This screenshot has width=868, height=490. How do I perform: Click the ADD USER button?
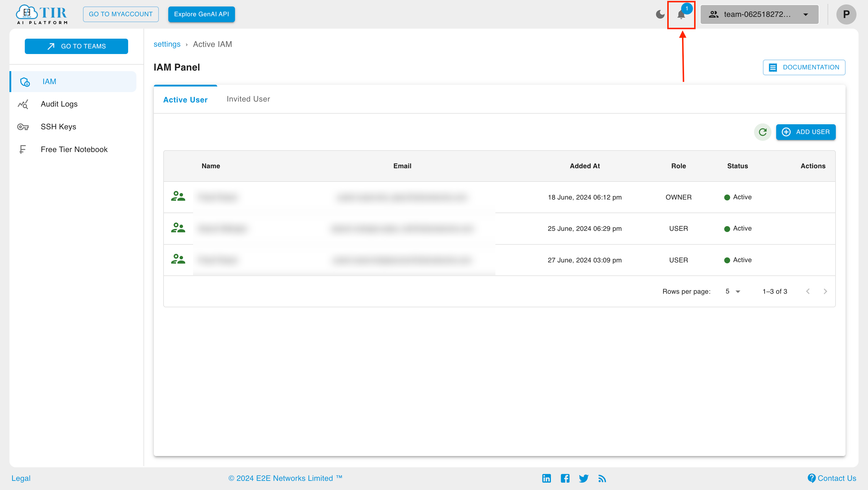[806, 132]
